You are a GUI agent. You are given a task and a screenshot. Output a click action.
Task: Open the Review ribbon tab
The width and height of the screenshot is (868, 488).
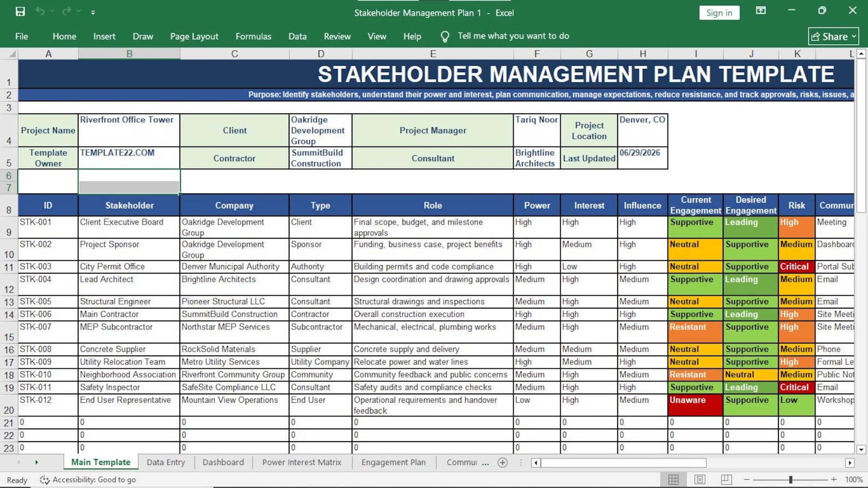coord(337,36)
